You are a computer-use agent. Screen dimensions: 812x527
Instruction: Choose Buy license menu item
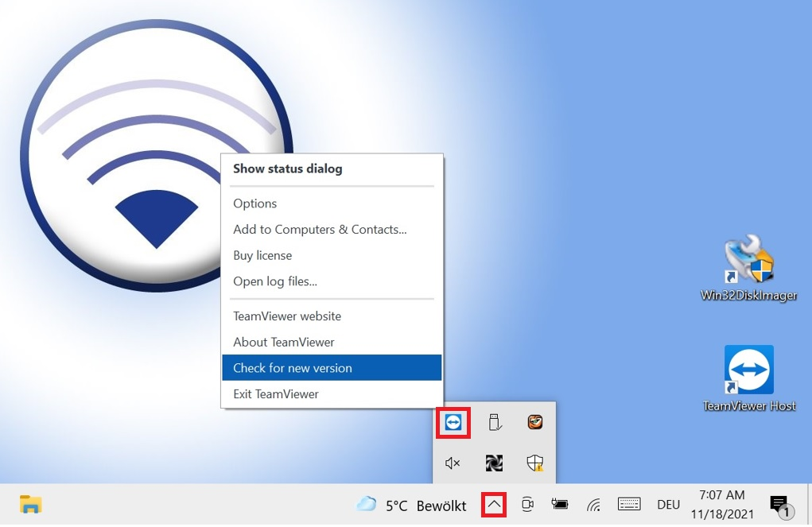332,255
